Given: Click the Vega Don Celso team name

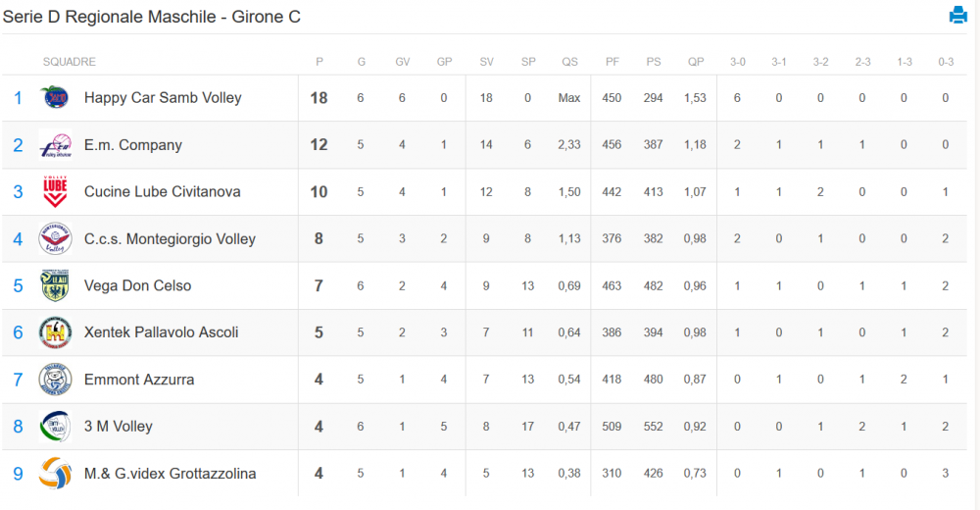Looking at the screenshot, I should (137, 285).
